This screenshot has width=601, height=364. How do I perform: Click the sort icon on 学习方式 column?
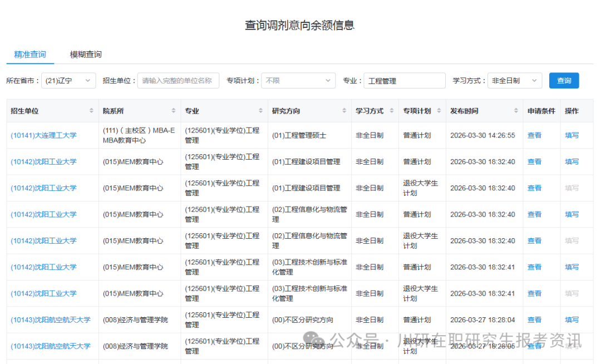pyautogui.click(x=391, y=110)
